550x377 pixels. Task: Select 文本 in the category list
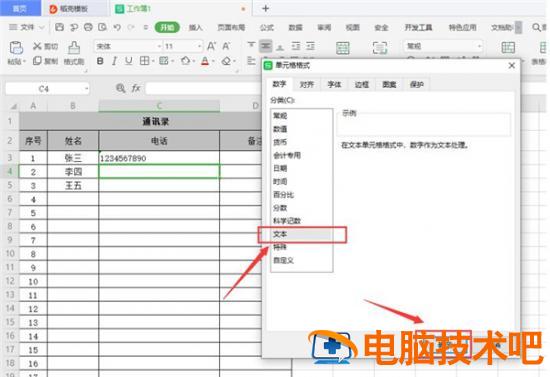[302, 234]
